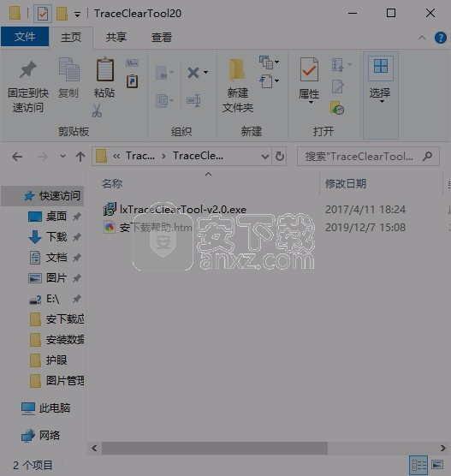451x476 pixels.
Task: Click the Copy path icon
Action: [133, 63]
